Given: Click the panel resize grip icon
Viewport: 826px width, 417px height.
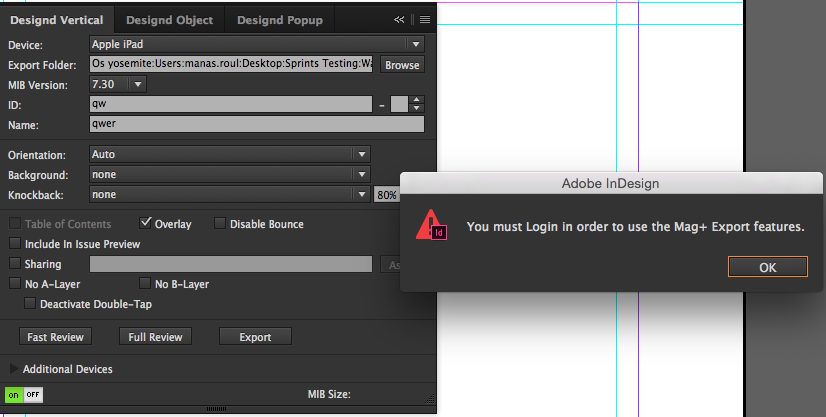Looking at the screenshot, I should coord(430,399).
